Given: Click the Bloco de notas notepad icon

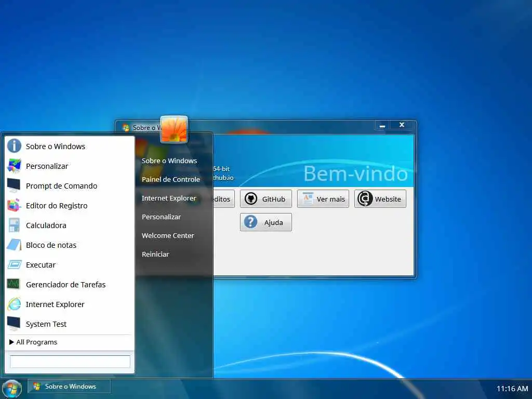Looking at the screenshot, I should [x=14, y=245].
